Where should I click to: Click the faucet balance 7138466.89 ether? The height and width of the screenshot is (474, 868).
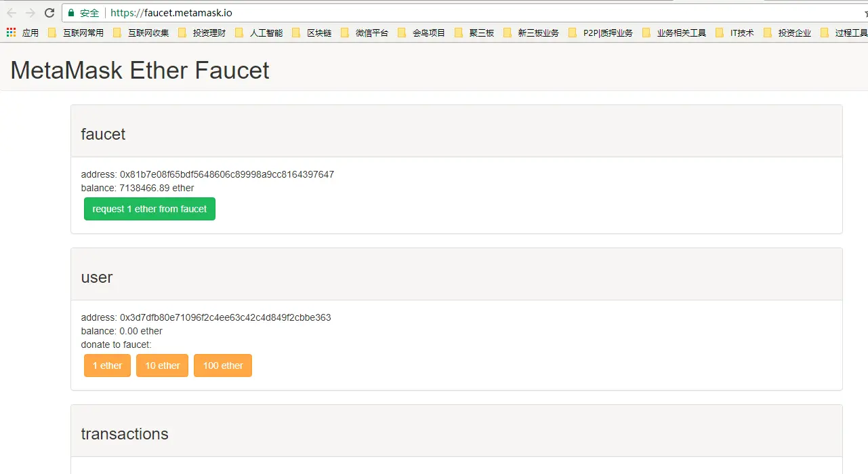[138, 188]
